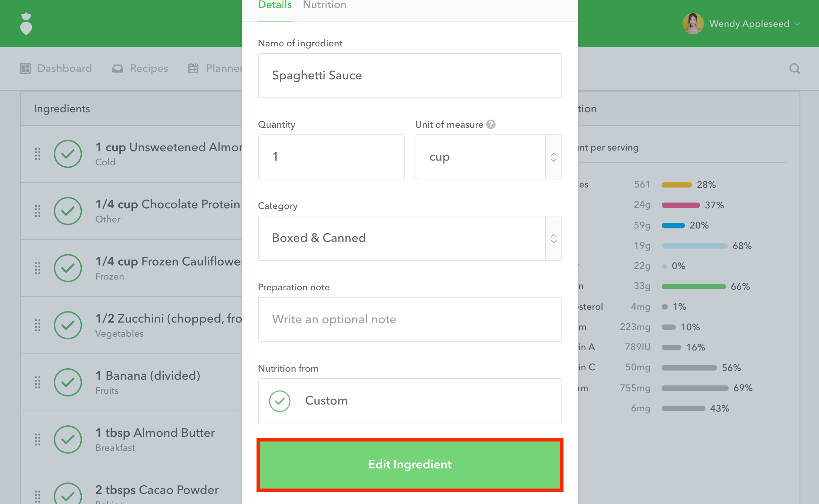The image size is (819, 504).
Task: Toggle the Custom nutrition source checkmark
Action: pyautogui.click(x=280, y=401)
